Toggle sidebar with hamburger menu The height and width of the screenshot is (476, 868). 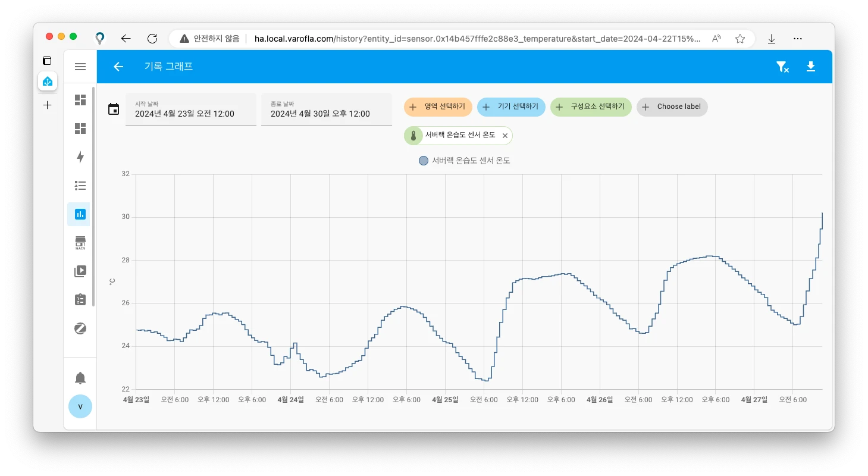80,67
